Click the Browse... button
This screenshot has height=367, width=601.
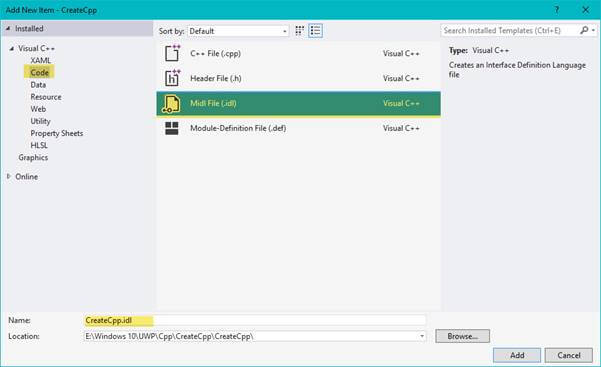pos(463,336)
